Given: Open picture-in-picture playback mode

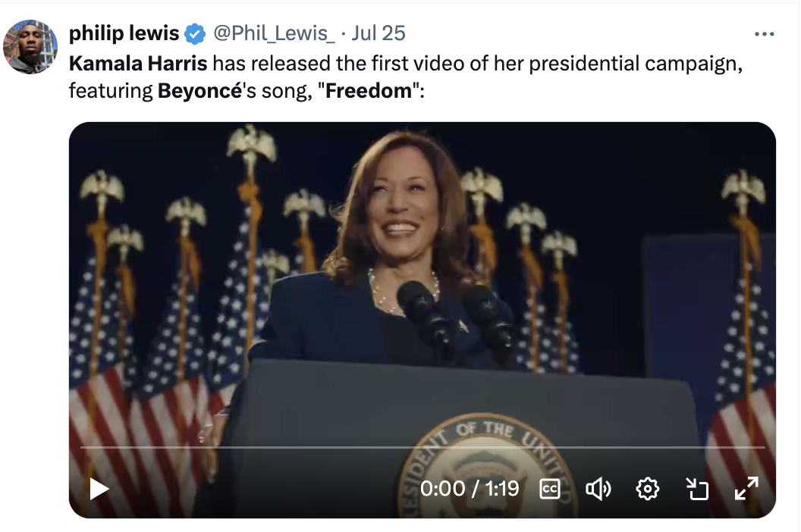Looking at the screenshot, I should pyautogui.click(x=697, y=489).
